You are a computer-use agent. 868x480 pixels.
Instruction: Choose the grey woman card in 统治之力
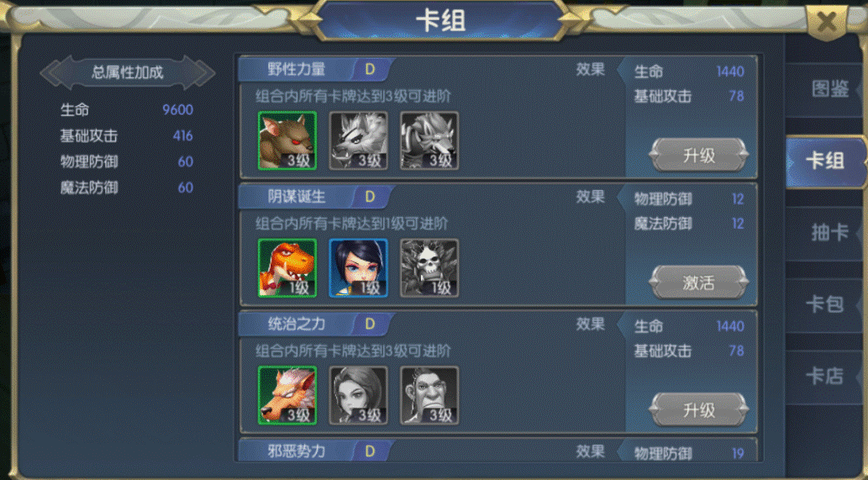[x=358, y=395]
